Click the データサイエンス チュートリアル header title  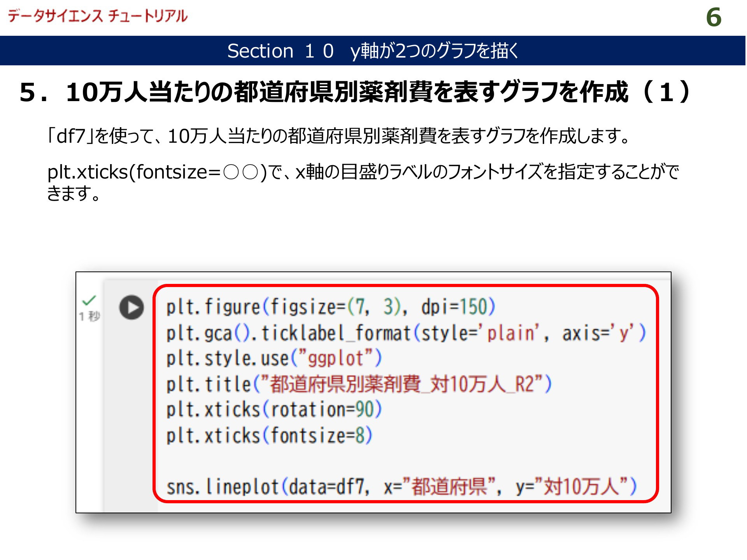(x=98, y=16)
